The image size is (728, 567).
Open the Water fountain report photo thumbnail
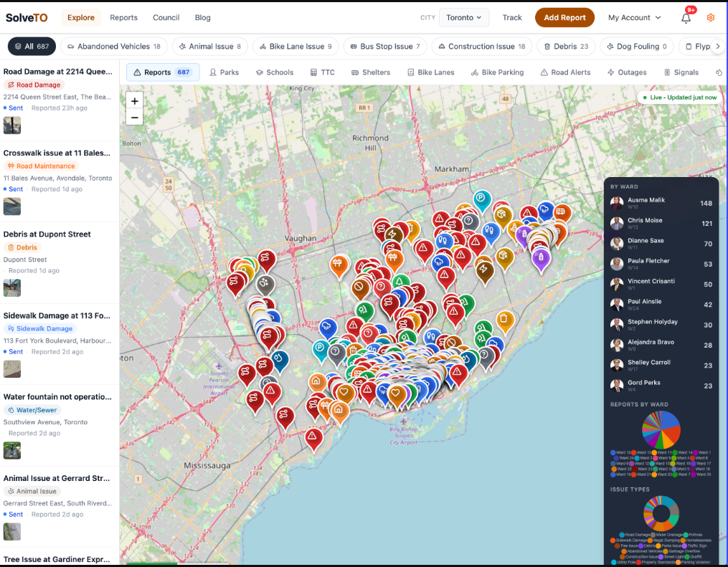pos(12,451)
